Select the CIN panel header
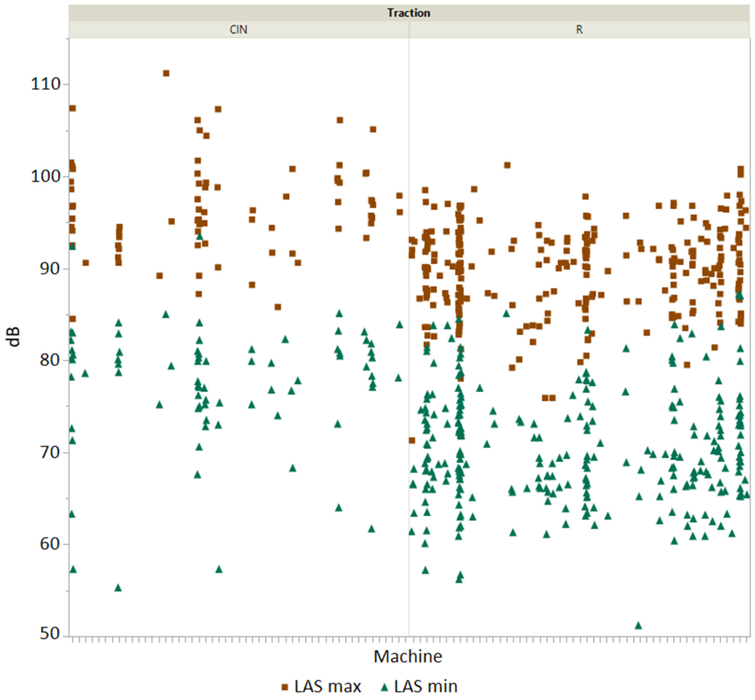This screenshot has height=700, width=755. click(238, 29)
